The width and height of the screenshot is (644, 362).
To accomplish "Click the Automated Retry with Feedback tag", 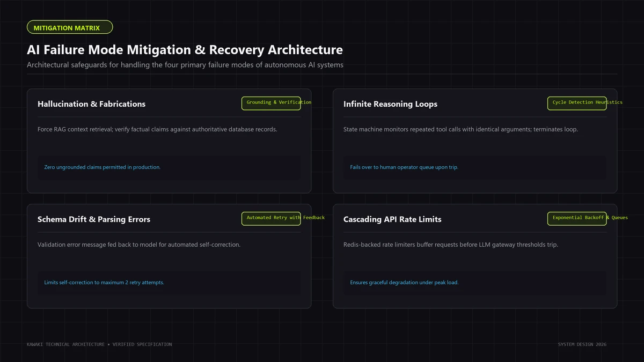I will click(x=271, y=218).
